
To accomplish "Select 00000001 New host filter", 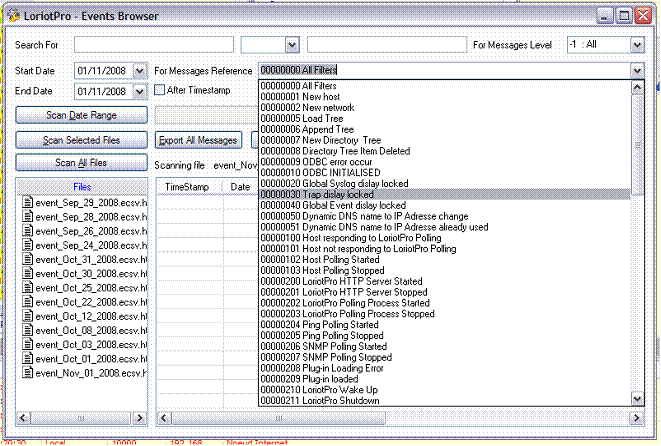I will (445, 97).
